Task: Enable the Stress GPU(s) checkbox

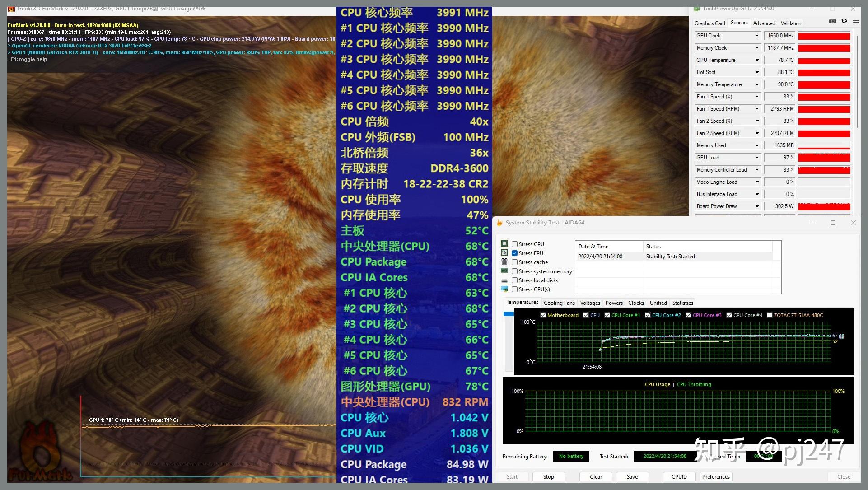Action: click(514, 289)
